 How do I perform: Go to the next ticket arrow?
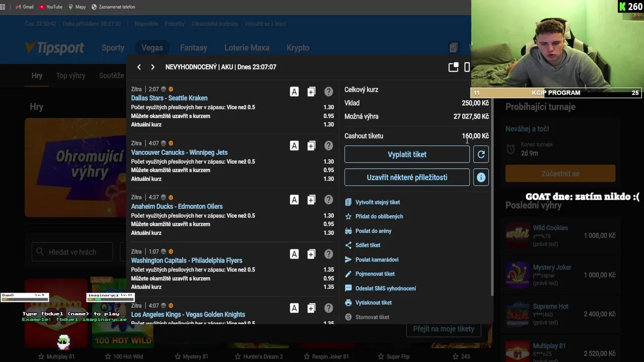(152, 67)
